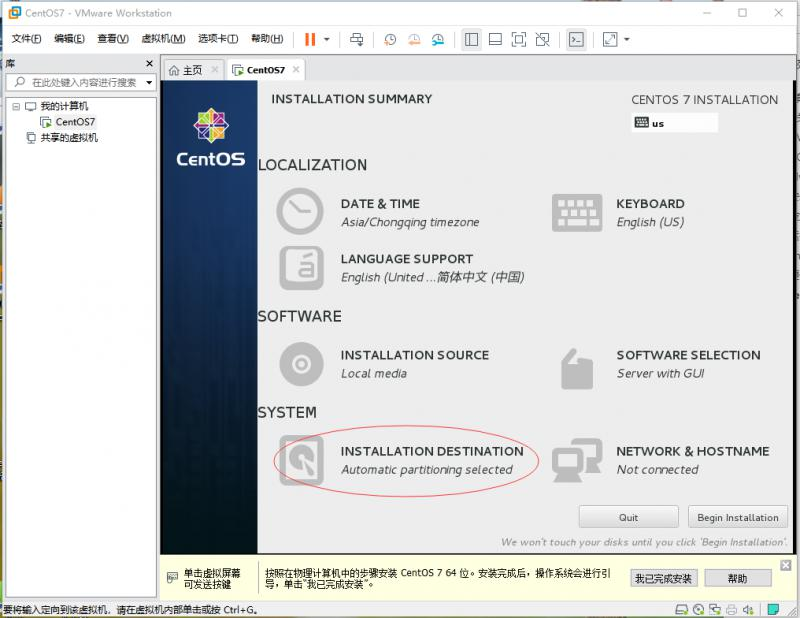Viewport: 800px width, 618px height.
Task: Open the 编辑(E) menu
Action: tap(69, 39)
